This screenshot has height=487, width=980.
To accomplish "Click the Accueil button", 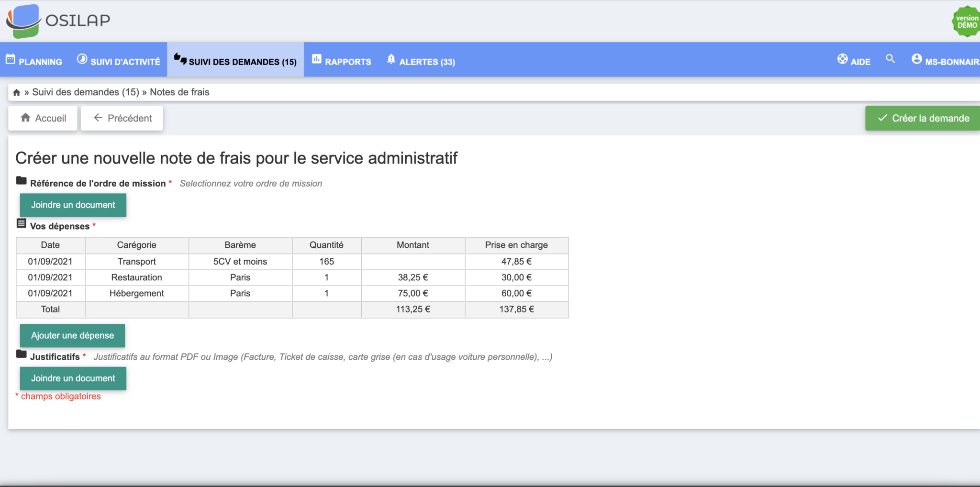I will [x=43, y=118].
